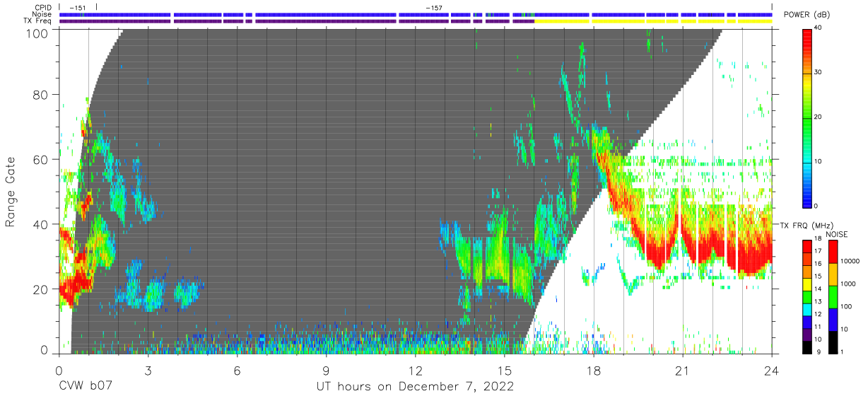Screen dimensions: 868x401
Task: Click the '24' tick on UT hours axis
Action: tap(772, 370)
